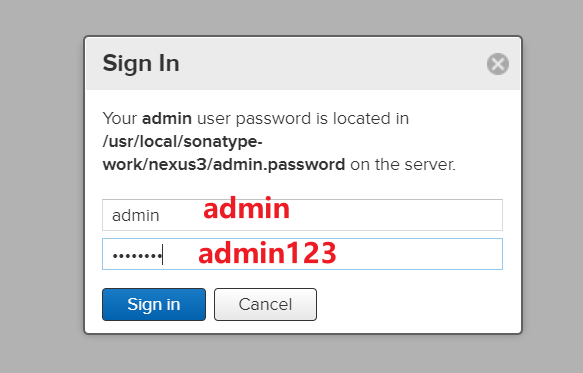Click the red admin annotation label

[246, 209]
